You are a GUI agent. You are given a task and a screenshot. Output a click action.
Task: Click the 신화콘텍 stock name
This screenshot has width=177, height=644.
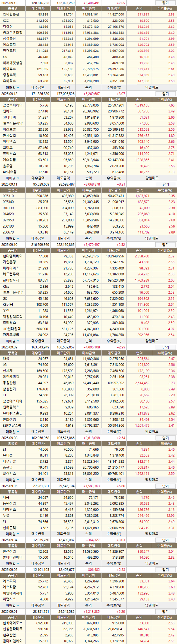[9, 528]
